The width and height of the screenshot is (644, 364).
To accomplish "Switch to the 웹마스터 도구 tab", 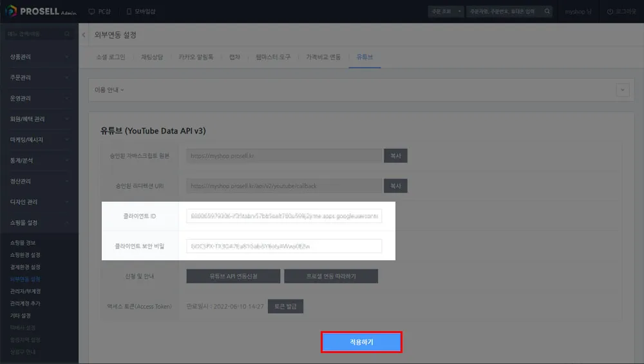I will pos(273,57).
